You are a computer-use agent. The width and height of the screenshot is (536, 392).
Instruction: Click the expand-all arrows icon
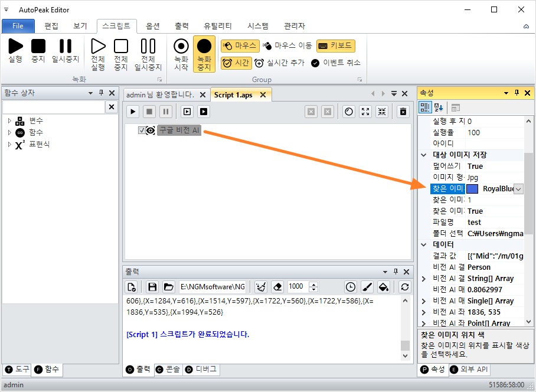[x=365, y=112]
